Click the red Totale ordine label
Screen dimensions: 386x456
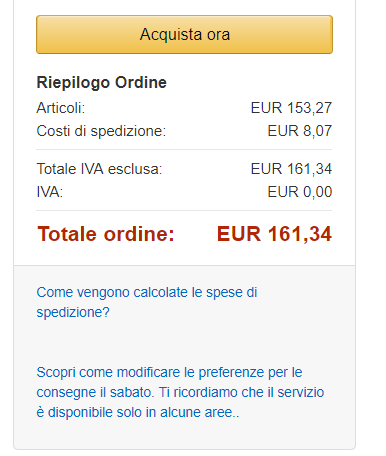pos(106,234)
